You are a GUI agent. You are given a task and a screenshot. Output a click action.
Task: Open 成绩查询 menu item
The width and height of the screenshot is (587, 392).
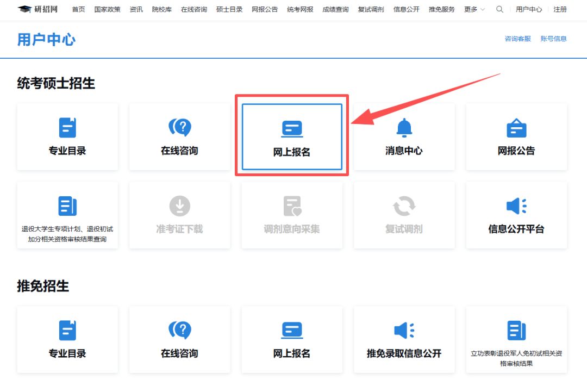(335, 9)
